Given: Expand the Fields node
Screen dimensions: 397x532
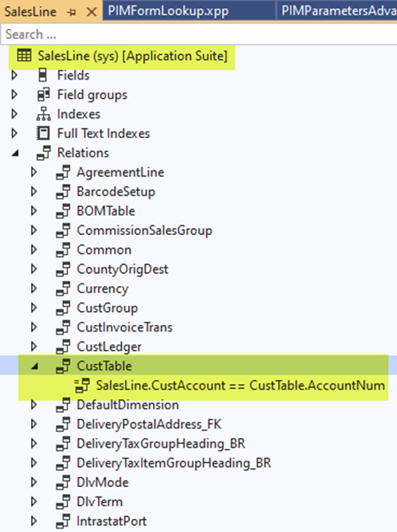Looking at the screenshot, I should click(15, 75).
